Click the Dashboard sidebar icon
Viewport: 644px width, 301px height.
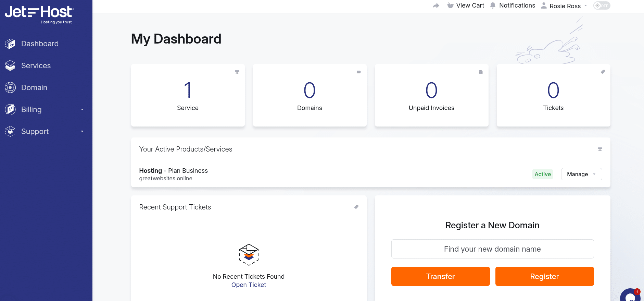10,44
